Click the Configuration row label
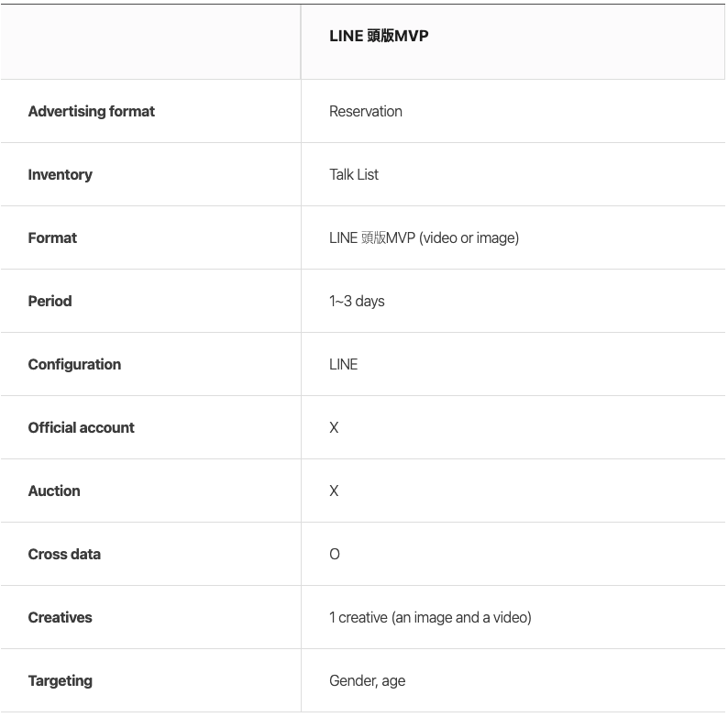This screenshot has height=717, width=728. click(74, 364)
